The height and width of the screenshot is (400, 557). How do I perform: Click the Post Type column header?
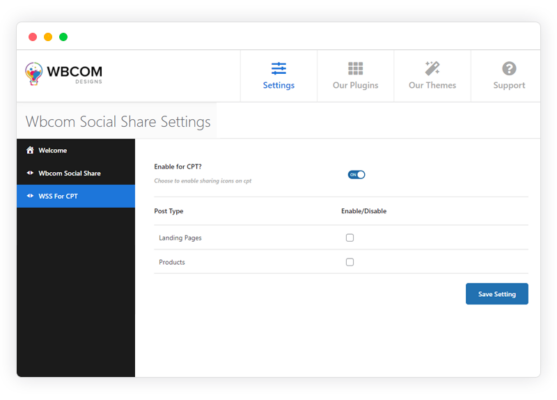tap(169, 211)
